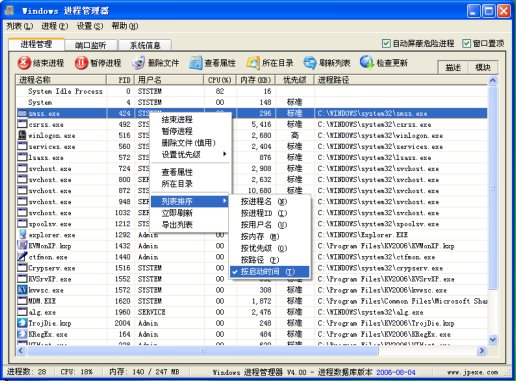Expand 列表排序 submenu arrow

coord(225,201)
